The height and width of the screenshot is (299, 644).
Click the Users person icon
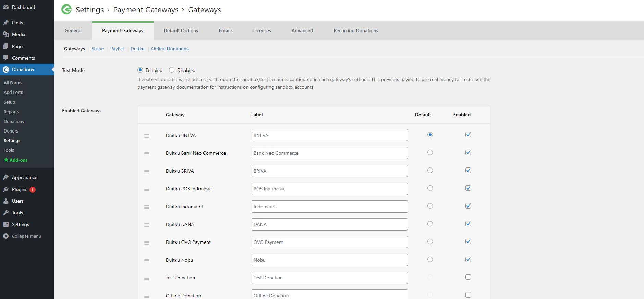[6, 201]
